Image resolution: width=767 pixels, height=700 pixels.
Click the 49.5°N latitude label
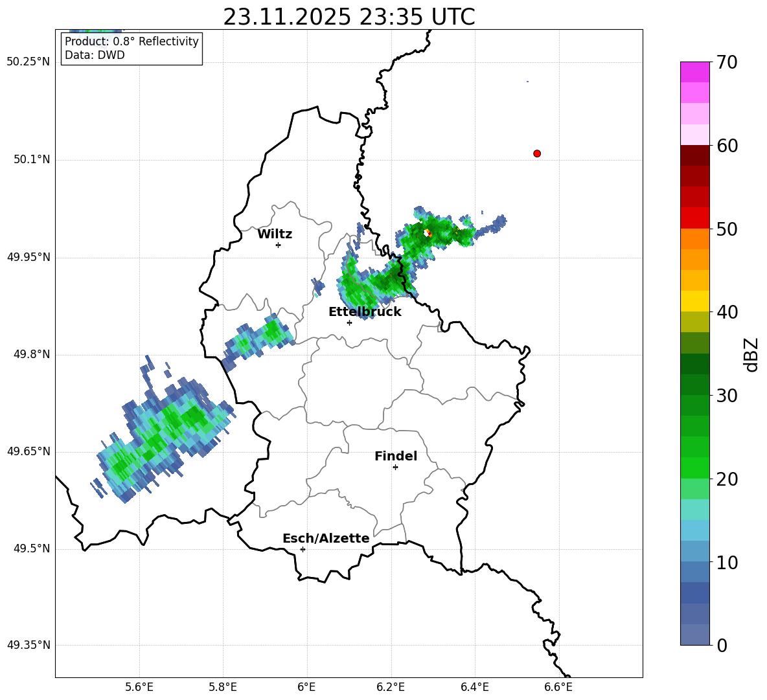pyautogui.click(x=32, y=548)
